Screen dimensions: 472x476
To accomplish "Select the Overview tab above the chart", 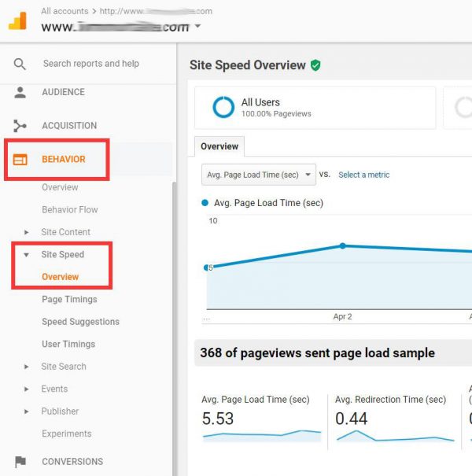I will [219, 146].
